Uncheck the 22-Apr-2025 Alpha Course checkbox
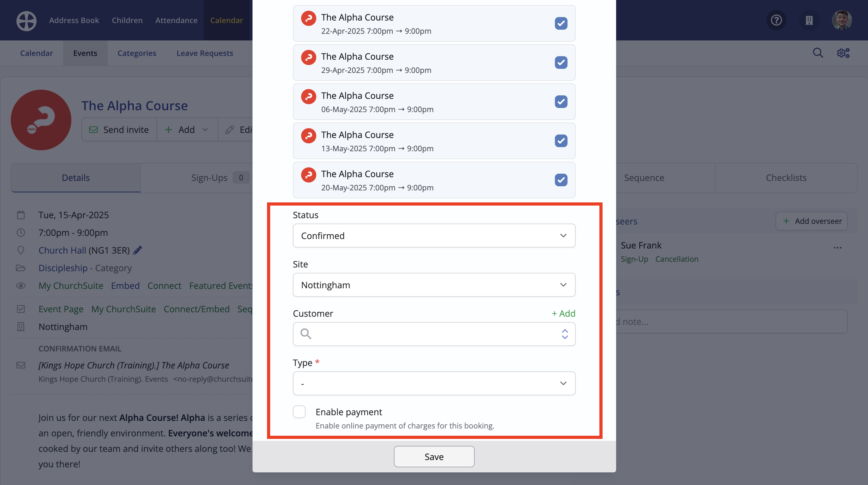The height and width of the screenshot is (485, 868). (561, 23)
